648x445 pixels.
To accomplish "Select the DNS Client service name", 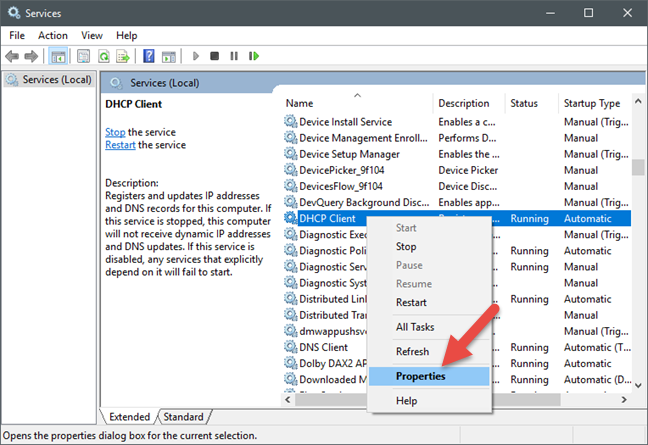I will coord(324,347).
